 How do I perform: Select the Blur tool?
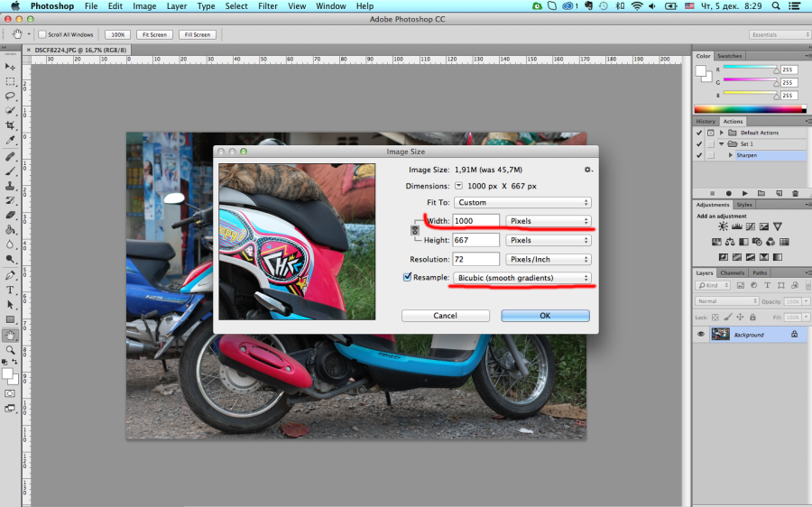(x=10, y=244)
